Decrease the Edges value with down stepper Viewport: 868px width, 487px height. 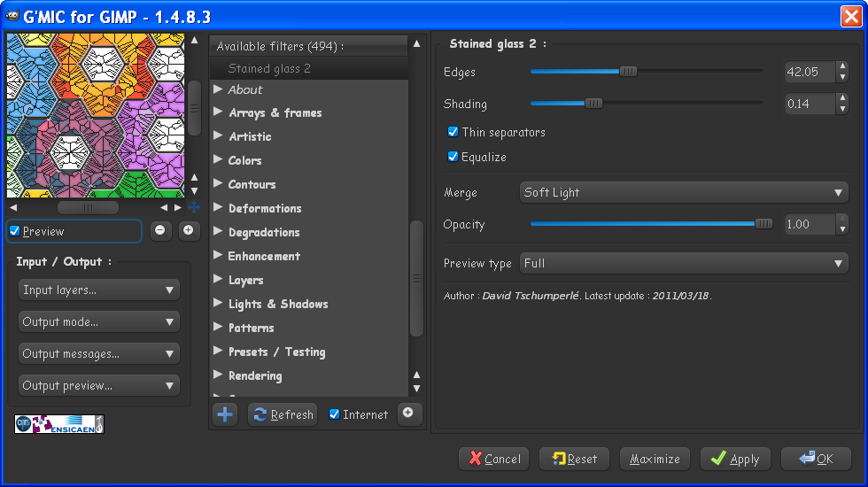[842, 77]
